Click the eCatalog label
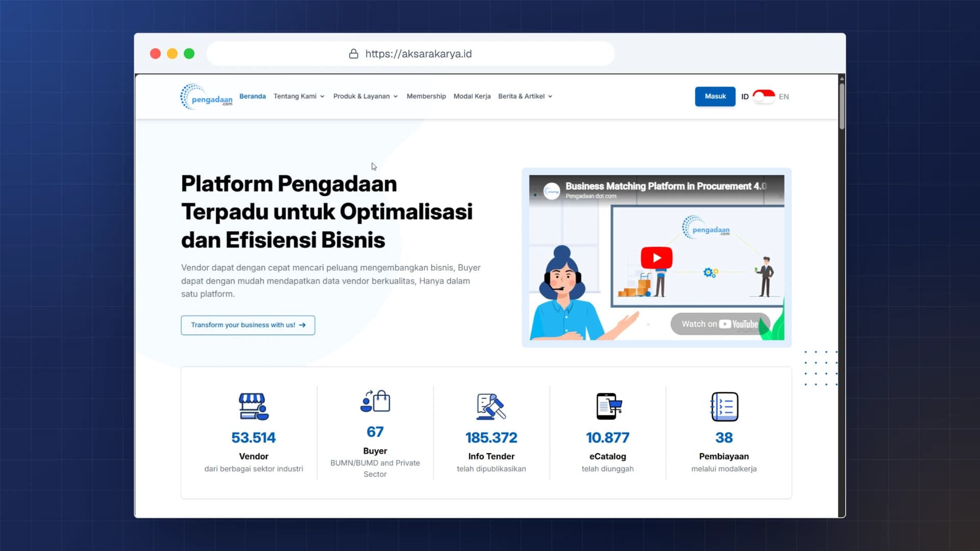 (607, 456)
